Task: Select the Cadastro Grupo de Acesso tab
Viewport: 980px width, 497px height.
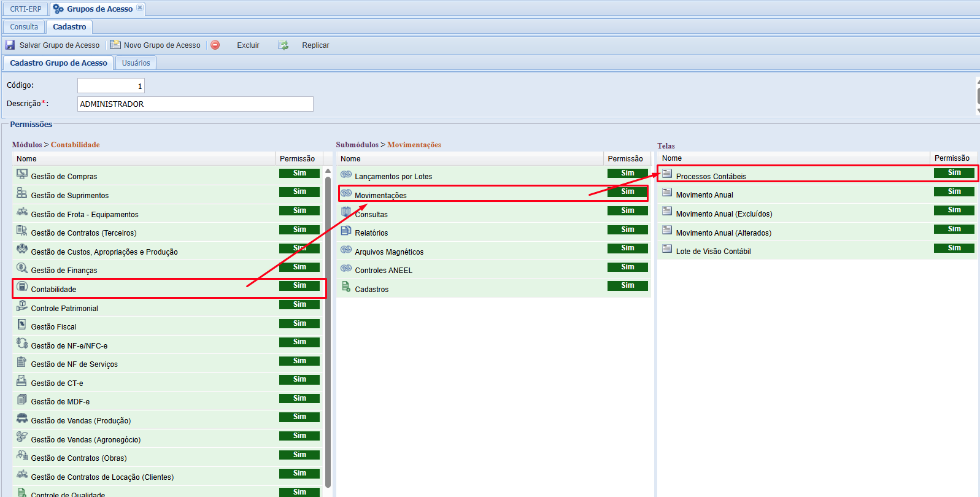Action: [x=58, y=63]
